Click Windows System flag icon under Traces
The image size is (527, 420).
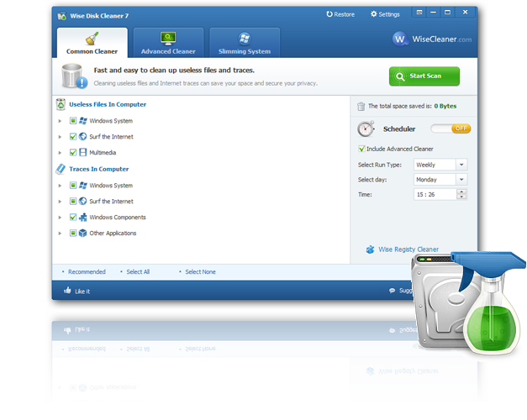tap(82, 185)
